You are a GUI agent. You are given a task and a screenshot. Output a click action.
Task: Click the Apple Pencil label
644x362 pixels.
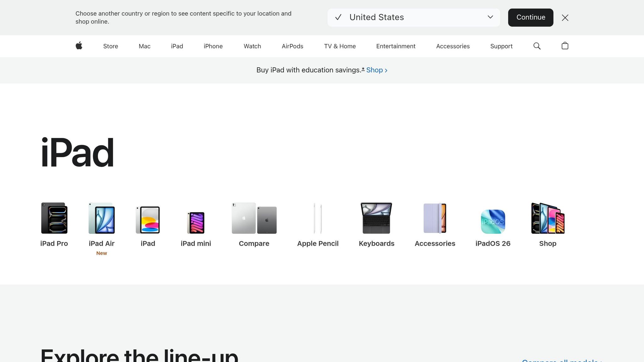318,244
